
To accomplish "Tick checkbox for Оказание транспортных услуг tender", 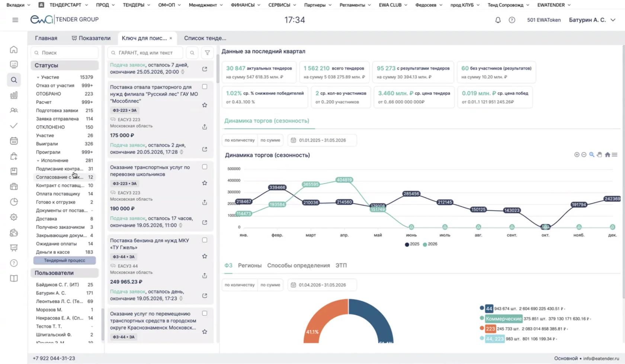I will click(x=205, y=167).
